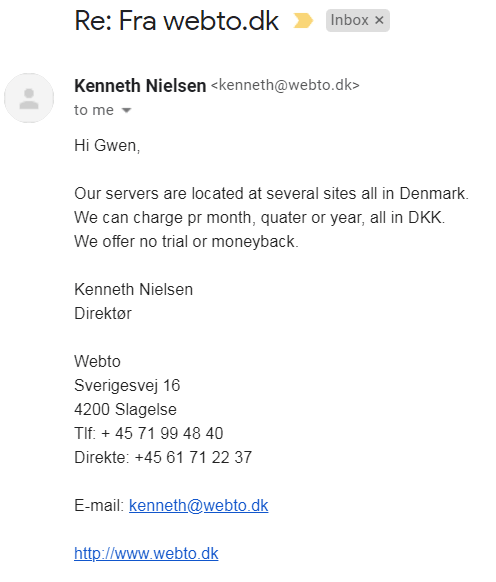This screenshot has height=582, width=496.
Task: Click the "to me" recipient text
Action: pyautogui.click(x=94, y=110)
